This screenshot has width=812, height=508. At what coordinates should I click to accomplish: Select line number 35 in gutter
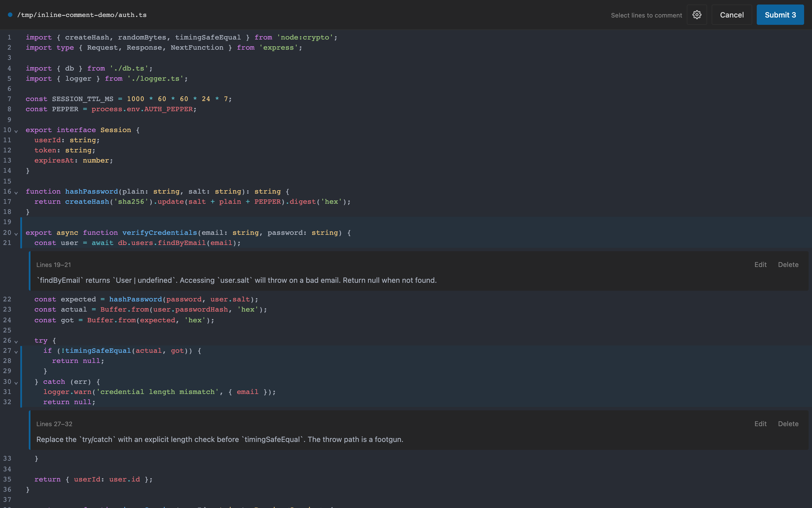pos(7,479)
